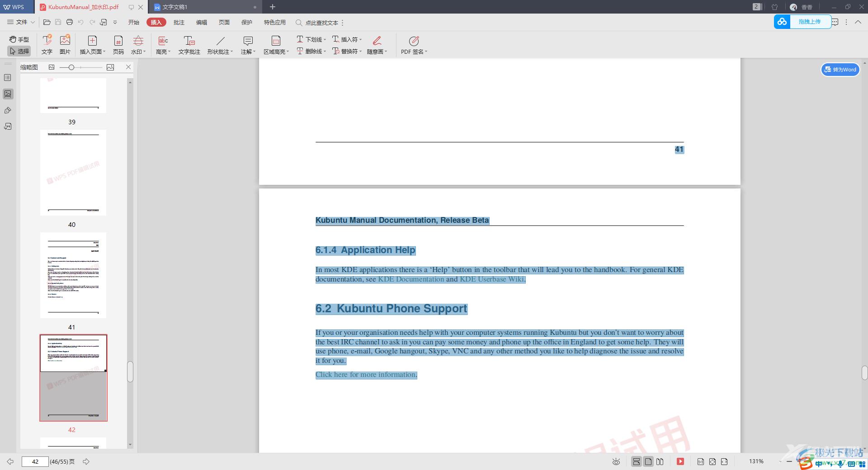Open the PDF 签名 signature dropdown
This screenshot has height=470, width=868.
click(x=414, y=45)
